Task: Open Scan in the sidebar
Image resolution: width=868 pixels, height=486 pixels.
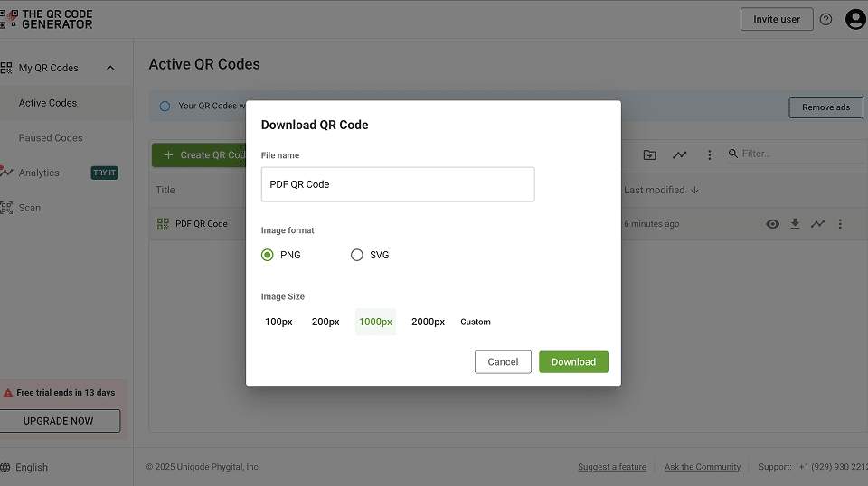Action: coord(29,208)
